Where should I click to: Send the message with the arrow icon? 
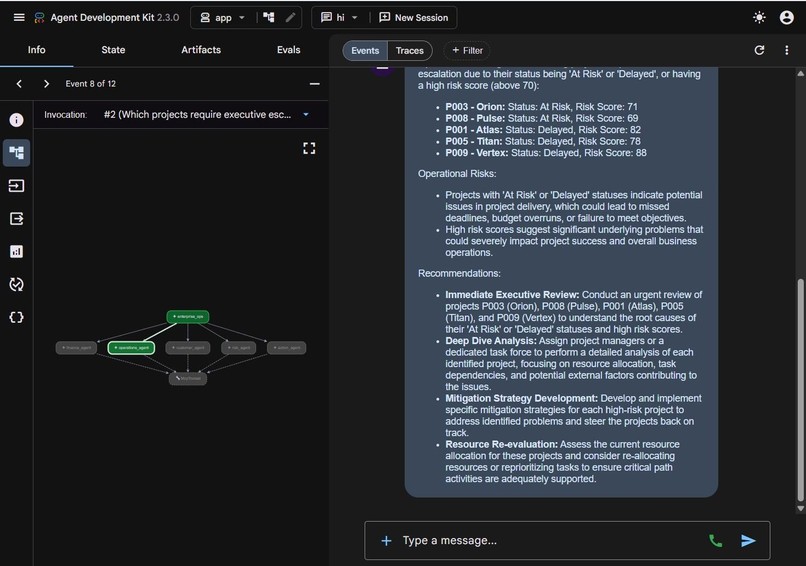[748, 540]
